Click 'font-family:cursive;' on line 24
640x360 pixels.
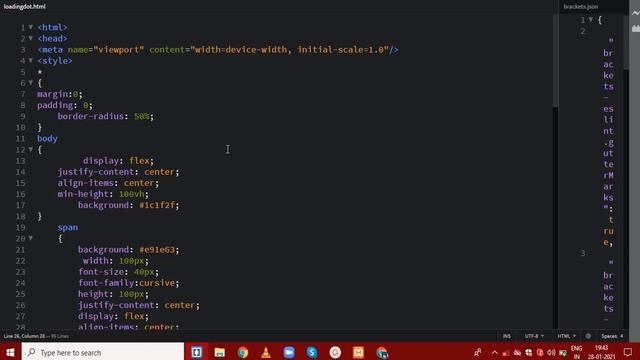point(129,283)
